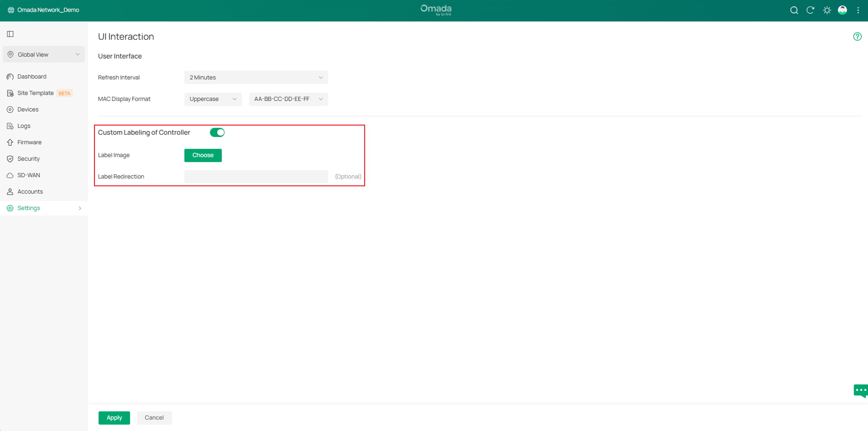Click the User Interface section title
Image resolution: width=868 pixels, height=431 pixels.
tap(120, 56)
